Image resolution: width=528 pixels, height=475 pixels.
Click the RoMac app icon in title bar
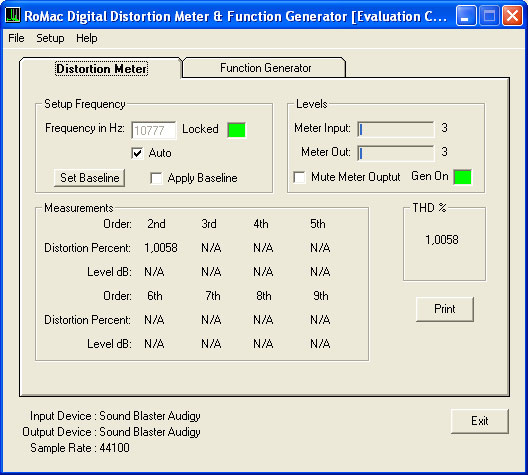pyautogui.click(x=13, y=15)
